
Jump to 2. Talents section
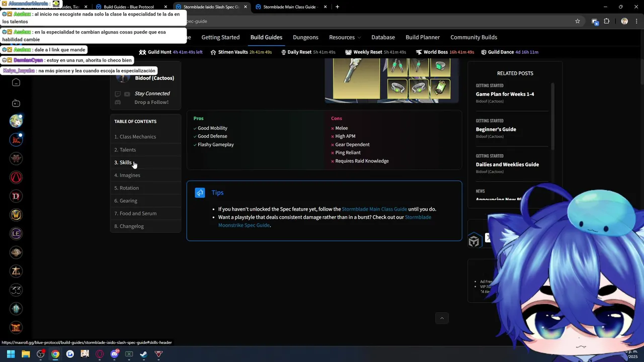125,150
